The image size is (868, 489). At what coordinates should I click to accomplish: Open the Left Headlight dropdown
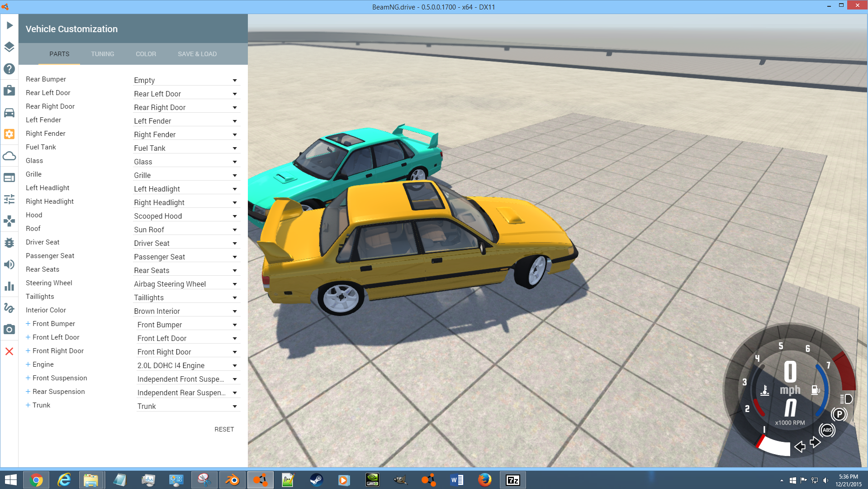(186, 189)
